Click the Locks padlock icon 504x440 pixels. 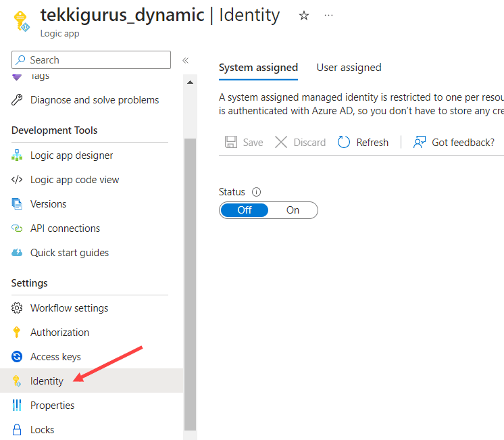click(x=17, y=430)
